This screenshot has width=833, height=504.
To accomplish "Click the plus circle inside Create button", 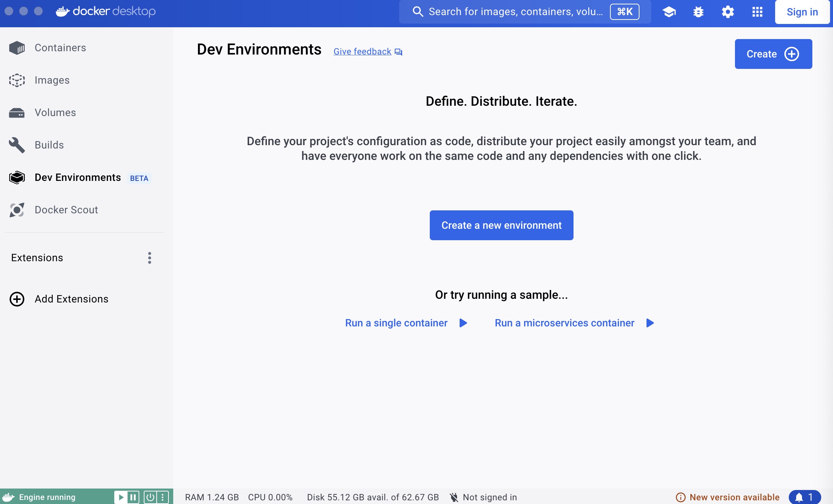I will [792, 54].
